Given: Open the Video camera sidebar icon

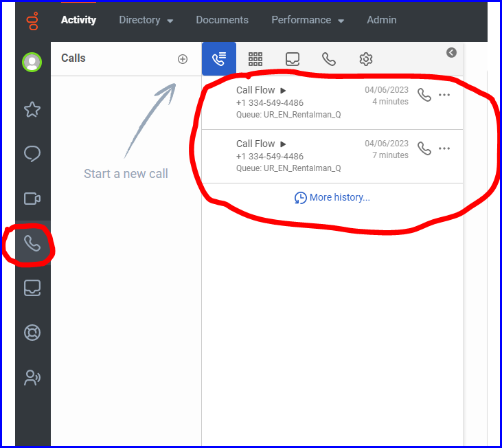Looking at the screenshot, I should coord(32,199).
